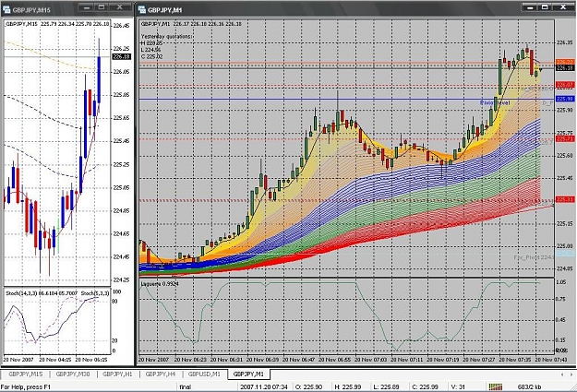Switch to the GBPJPY,M30 tab
Viewport: 577px width, 392px height.
coord(73,374)
